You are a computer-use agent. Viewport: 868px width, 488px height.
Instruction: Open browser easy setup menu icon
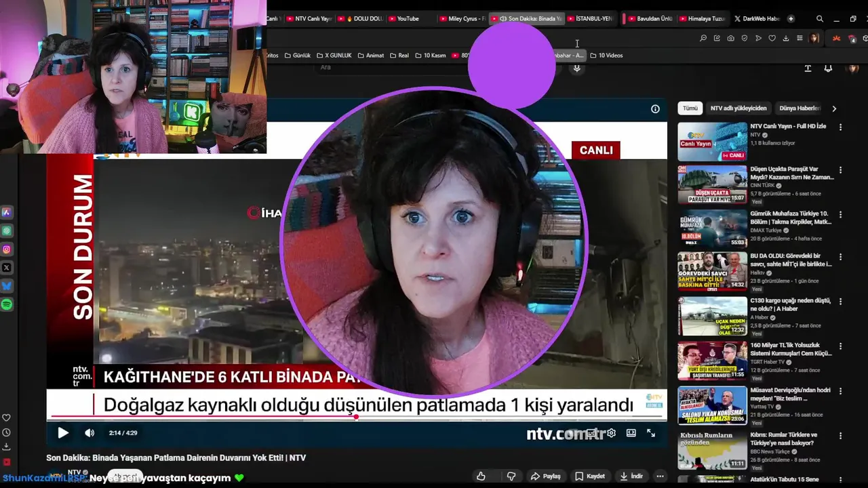click(800, 39)
